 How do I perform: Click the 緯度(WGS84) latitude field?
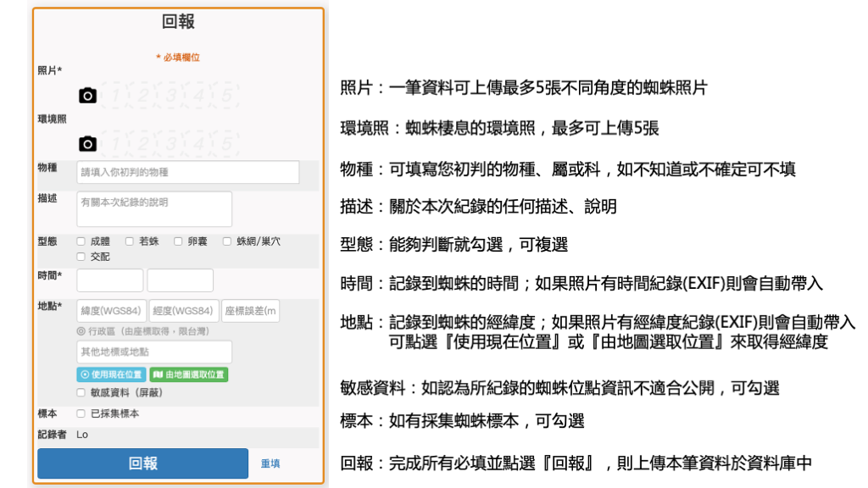[113, 310]
